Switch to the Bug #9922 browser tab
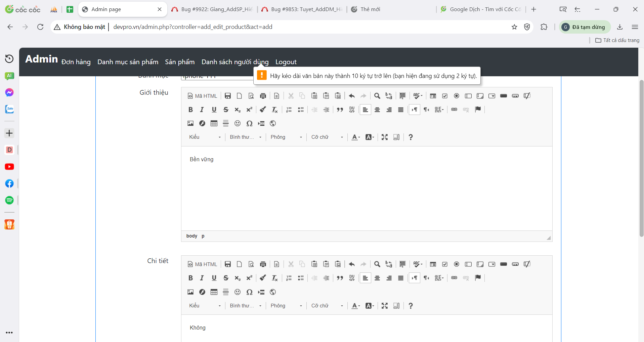 coord(213,9)
